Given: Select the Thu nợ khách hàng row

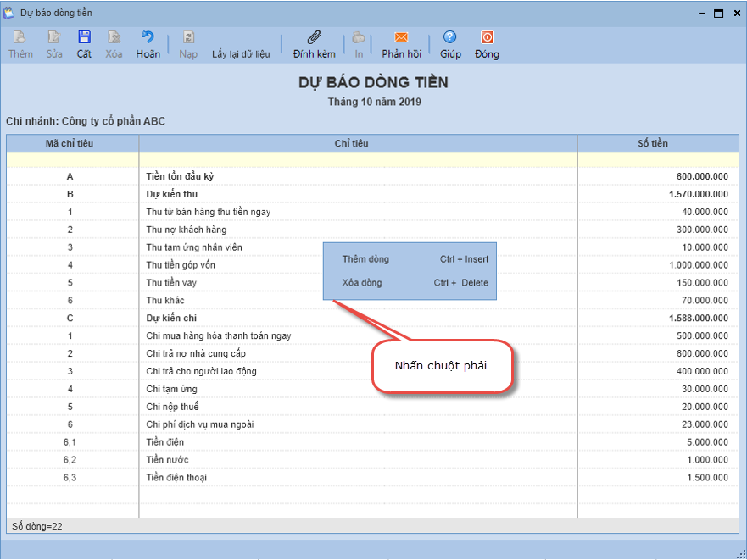Looking at the screenshot, I should pos(187,230).
